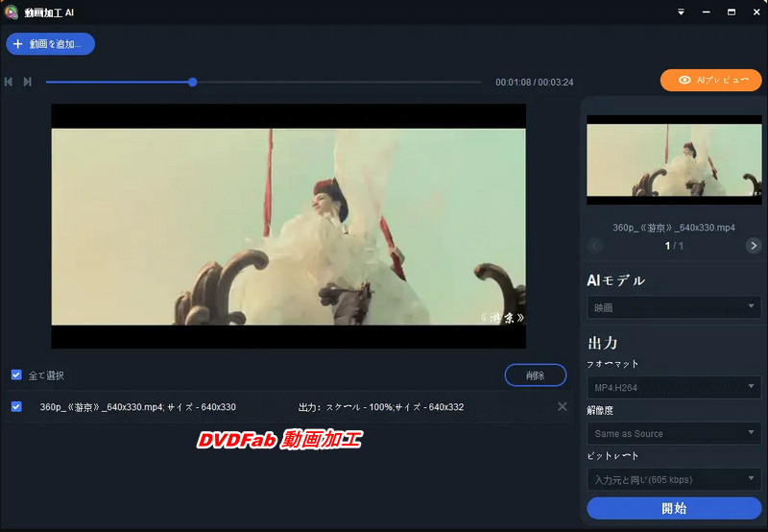Click the file name under sidebar thumbnail
This screenshot has width=768, height=532.
674,228
